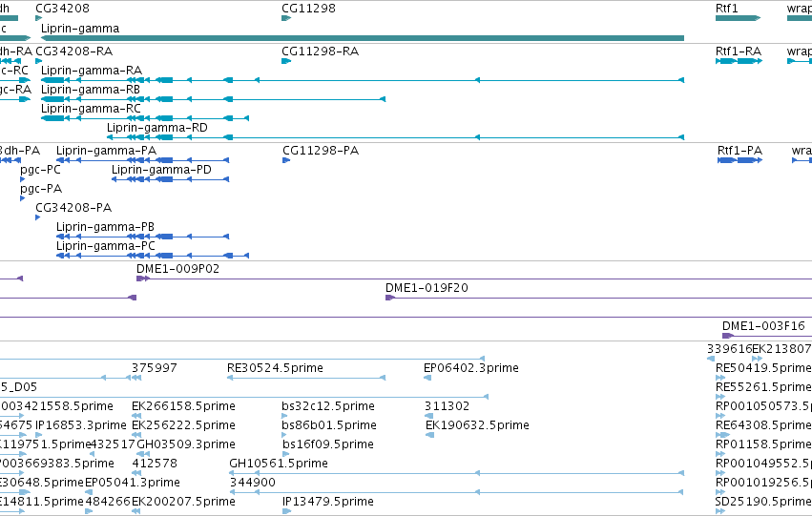Select the Liprin-gamma-PD protein label

tap(161, 170)
